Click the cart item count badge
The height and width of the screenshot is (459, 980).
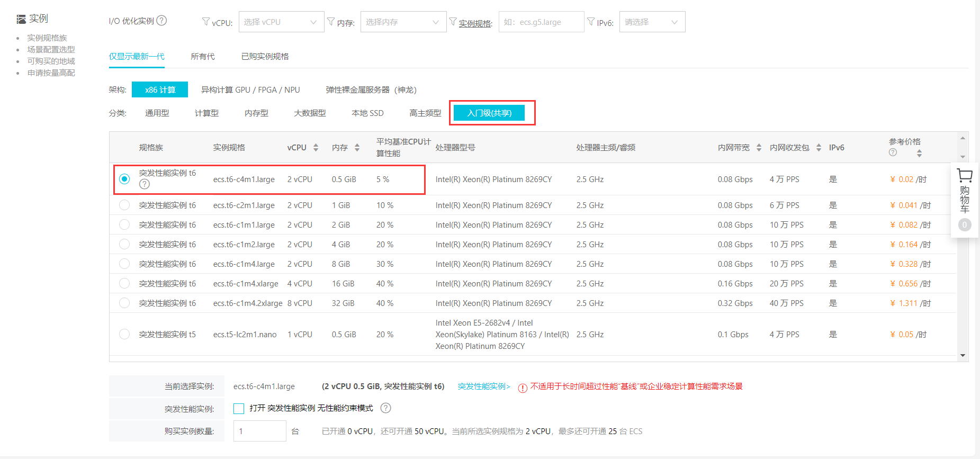[x=965, y=225]
